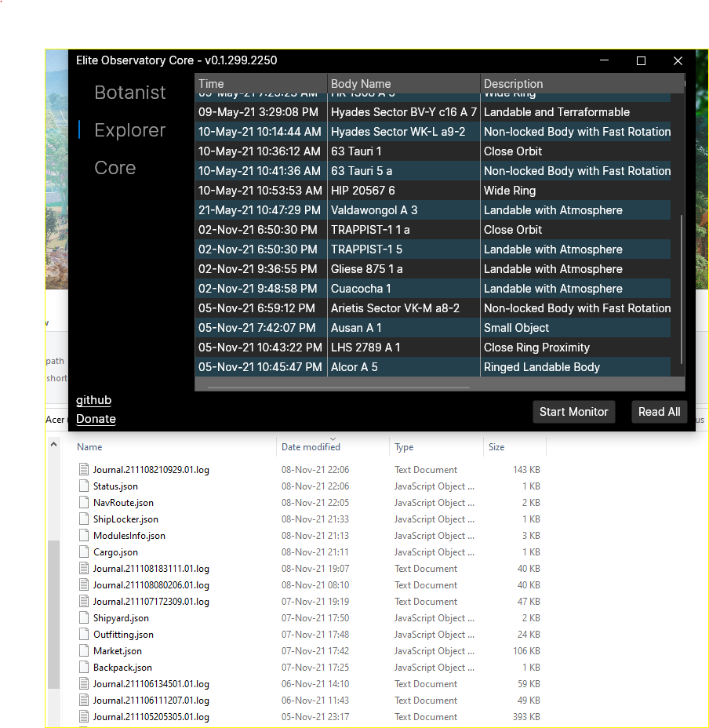
Task: Click the Close Ring Proximity description cell
Action: 576,348
